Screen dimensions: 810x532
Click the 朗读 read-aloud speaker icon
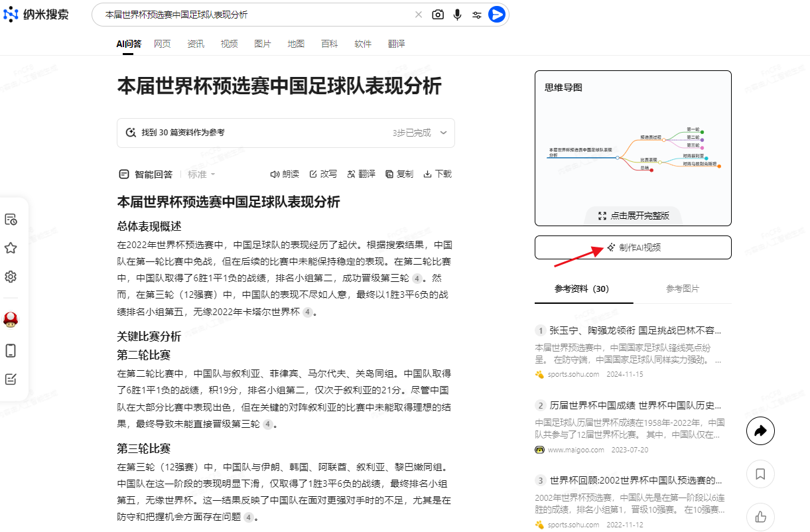coord(276,174)
